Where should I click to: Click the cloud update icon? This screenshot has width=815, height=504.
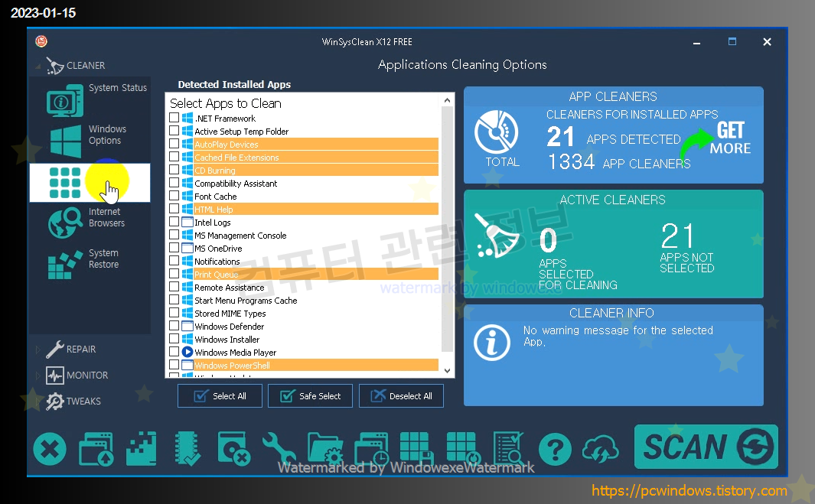tap(601, 449)
